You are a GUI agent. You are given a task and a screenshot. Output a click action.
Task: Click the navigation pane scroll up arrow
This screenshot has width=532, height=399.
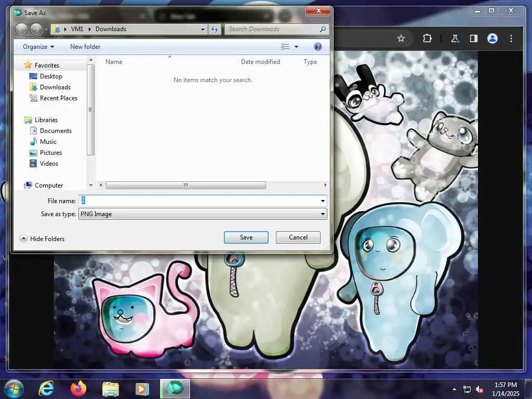[x=90, y=60]
